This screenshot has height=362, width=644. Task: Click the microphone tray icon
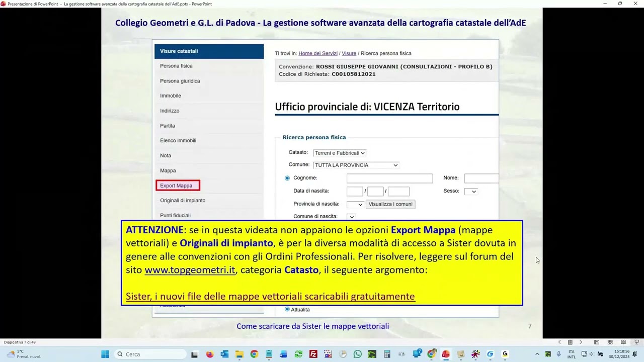coord(558,354)
